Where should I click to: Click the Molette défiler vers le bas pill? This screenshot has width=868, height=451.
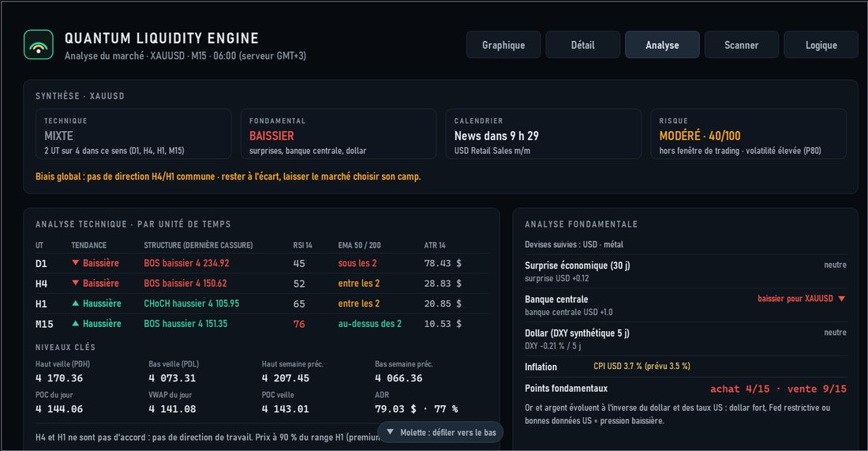(x=440, y=432)
